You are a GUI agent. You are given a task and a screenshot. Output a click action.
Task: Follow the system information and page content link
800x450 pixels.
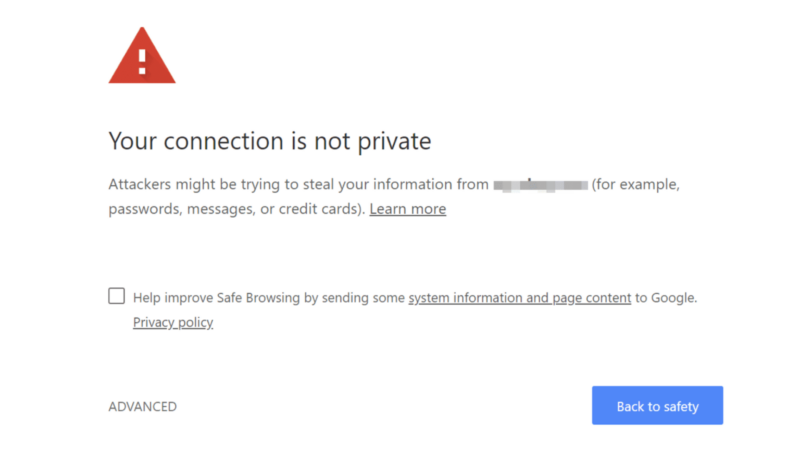click(519, 297)
